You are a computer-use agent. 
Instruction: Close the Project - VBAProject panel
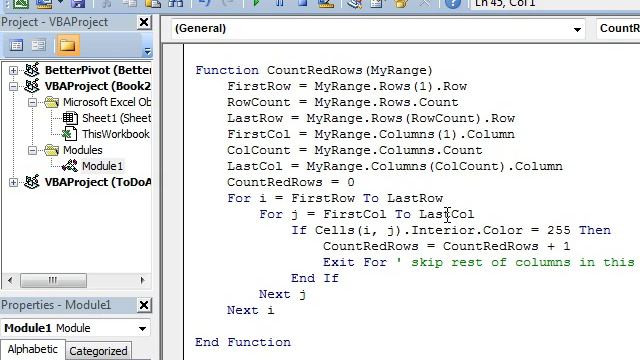[x=144, y=22]
